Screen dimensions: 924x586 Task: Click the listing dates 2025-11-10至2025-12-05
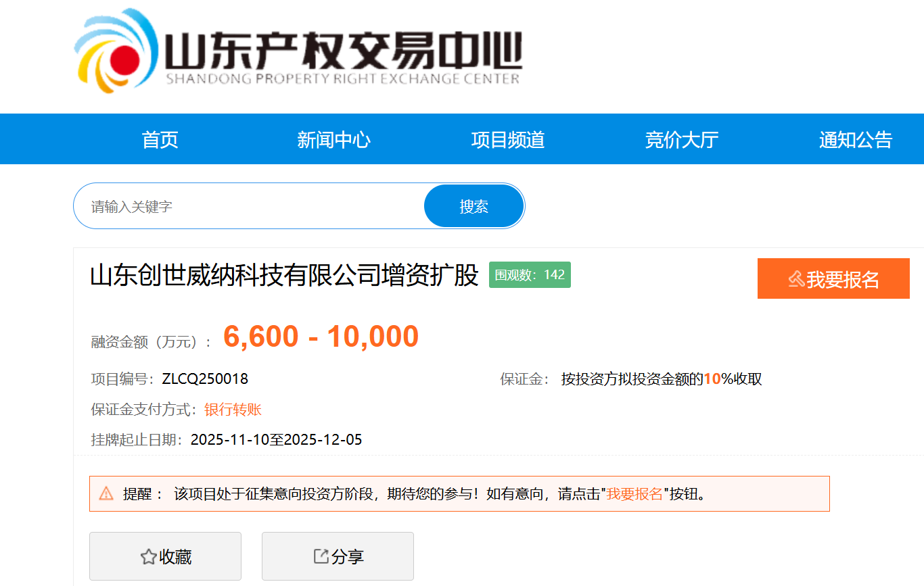[x=276, y=440]
